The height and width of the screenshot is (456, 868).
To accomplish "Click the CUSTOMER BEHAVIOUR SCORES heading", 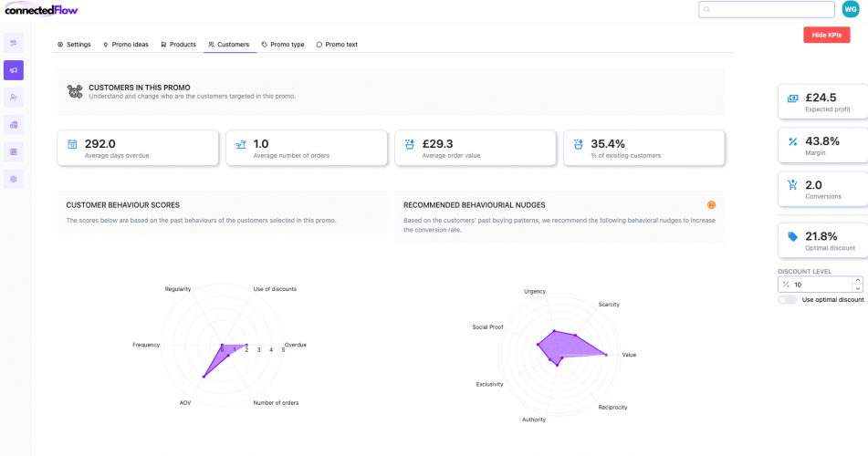I will click(123, 205).
